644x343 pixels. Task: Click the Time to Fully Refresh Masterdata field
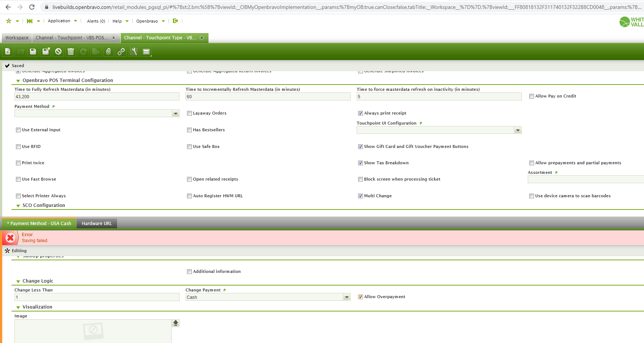tap(97, 96)
